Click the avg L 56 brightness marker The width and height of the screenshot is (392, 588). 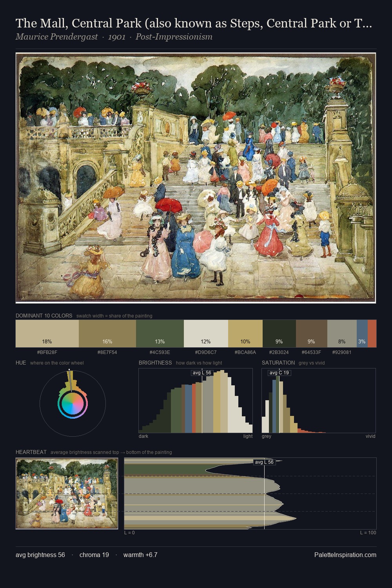202,373
